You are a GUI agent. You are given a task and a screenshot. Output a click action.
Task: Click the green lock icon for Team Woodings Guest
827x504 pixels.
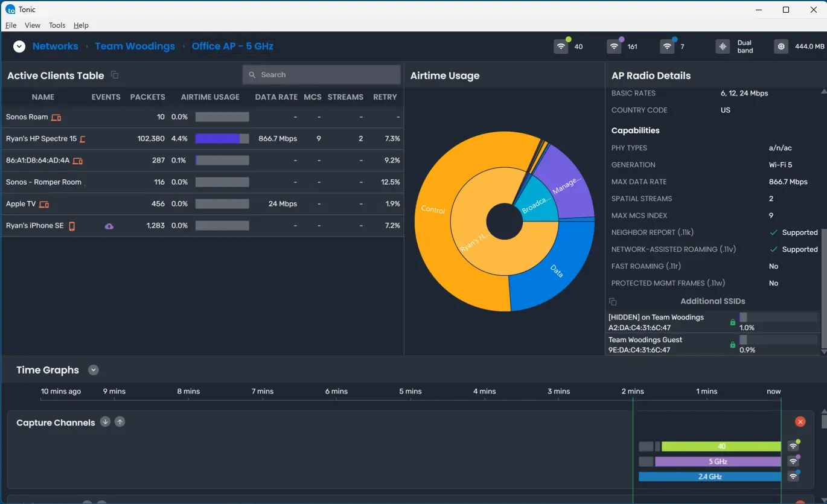[732, 345]
